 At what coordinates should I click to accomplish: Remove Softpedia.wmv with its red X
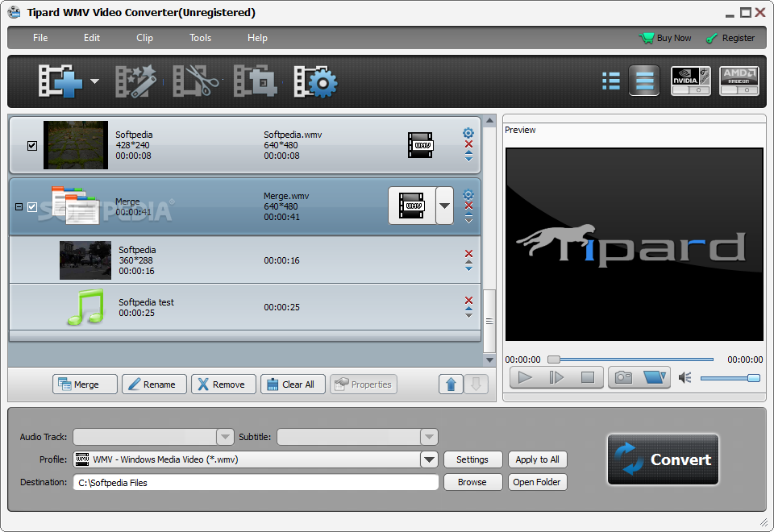click(469, 144)
